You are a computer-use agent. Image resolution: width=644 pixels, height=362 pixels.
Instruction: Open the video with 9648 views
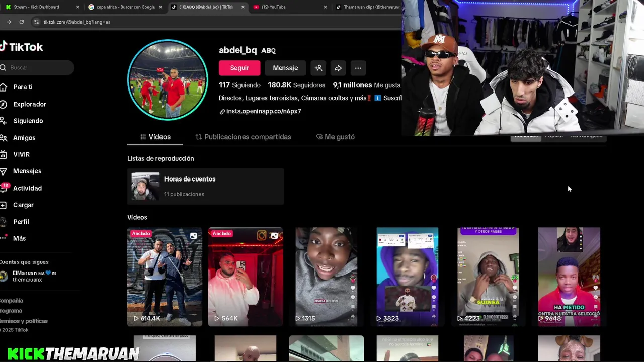[569, 277]
